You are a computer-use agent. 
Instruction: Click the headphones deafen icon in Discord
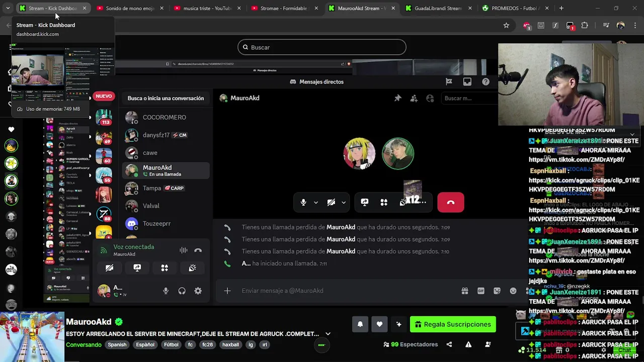coord(182,291)
